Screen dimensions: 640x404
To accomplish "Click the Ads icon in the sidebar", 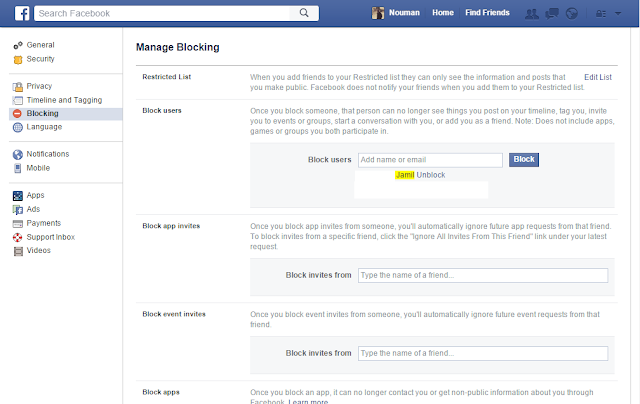I will (x=18, y=210).
